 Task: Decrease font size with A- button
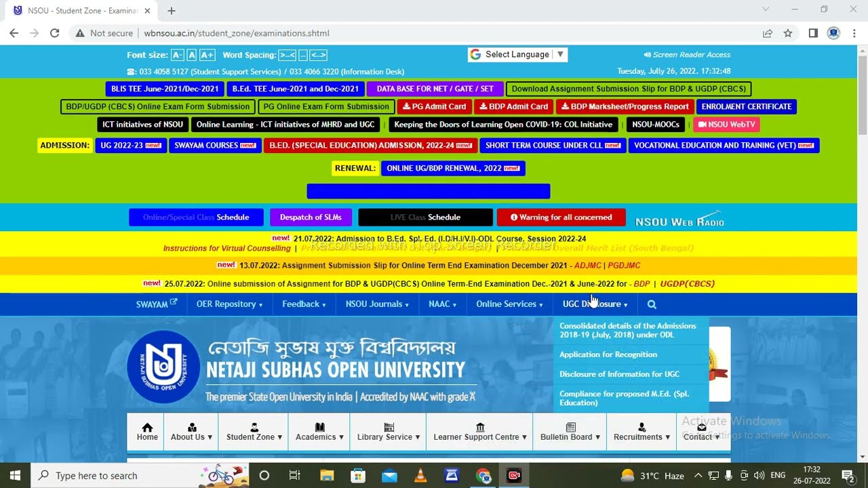click(x=178, y=55)
